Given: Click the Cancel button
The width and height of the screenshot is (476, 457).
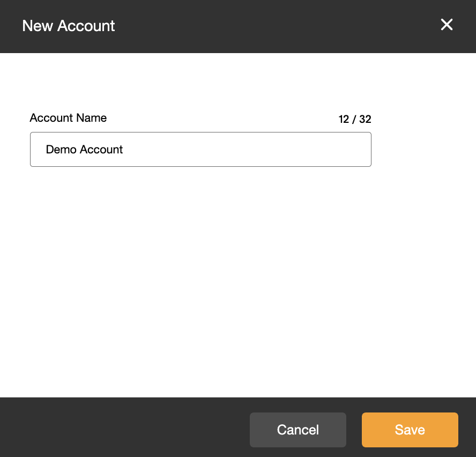Looking at the screenshot, I should (x=298, y=430).
